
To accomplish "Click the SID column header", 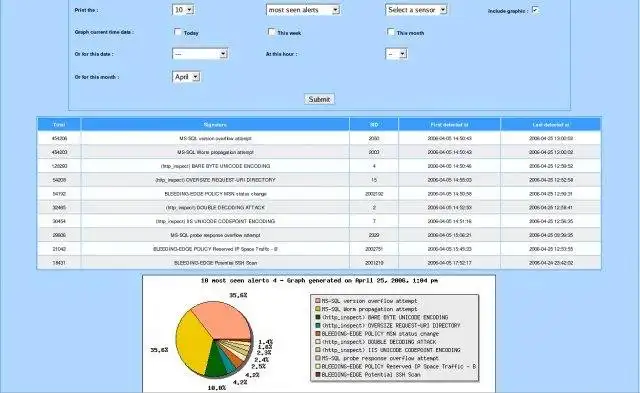I will [x=374, y=124].
